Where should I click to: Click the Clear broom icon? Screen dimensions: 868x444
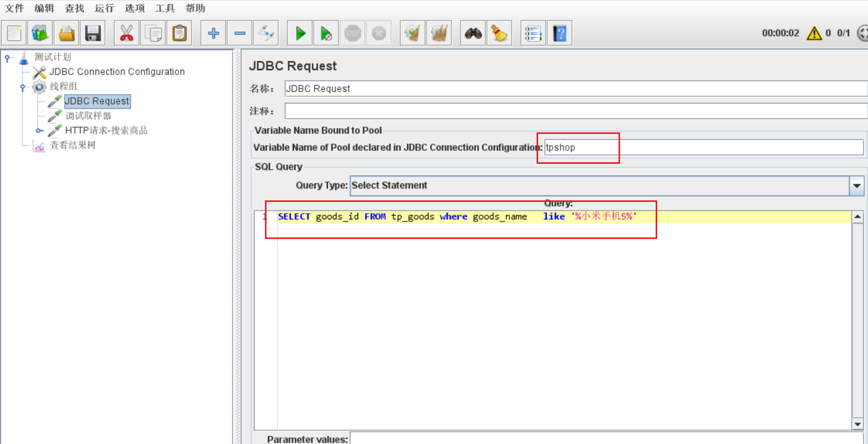(413, 33)
